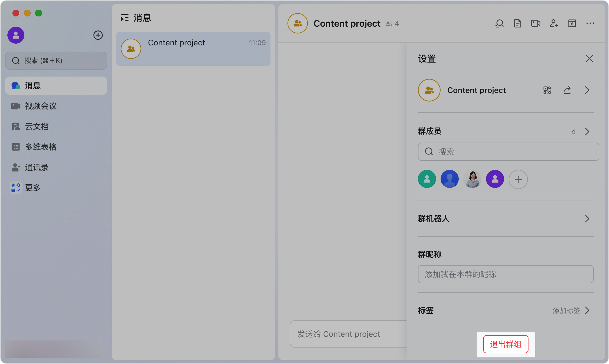Image resolution: width=609 pixels, height=364 pixels.
Task: Add a group member with plus circle
Action: pos(518,179)
